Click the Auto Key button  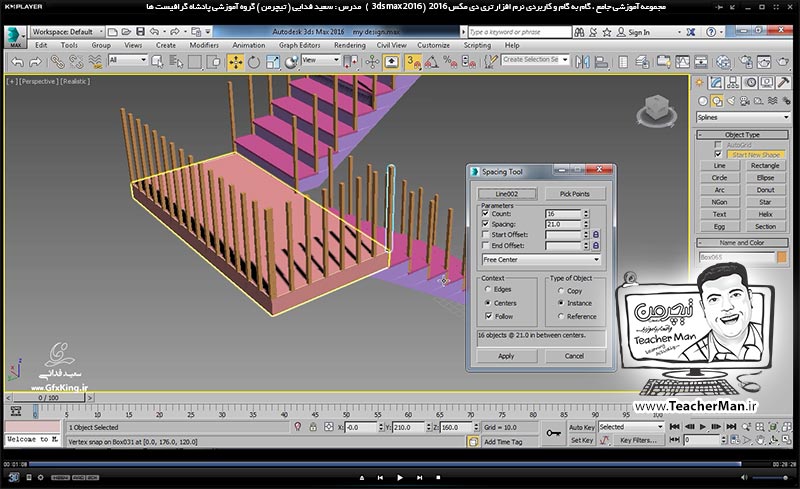(x=582, y=427)
